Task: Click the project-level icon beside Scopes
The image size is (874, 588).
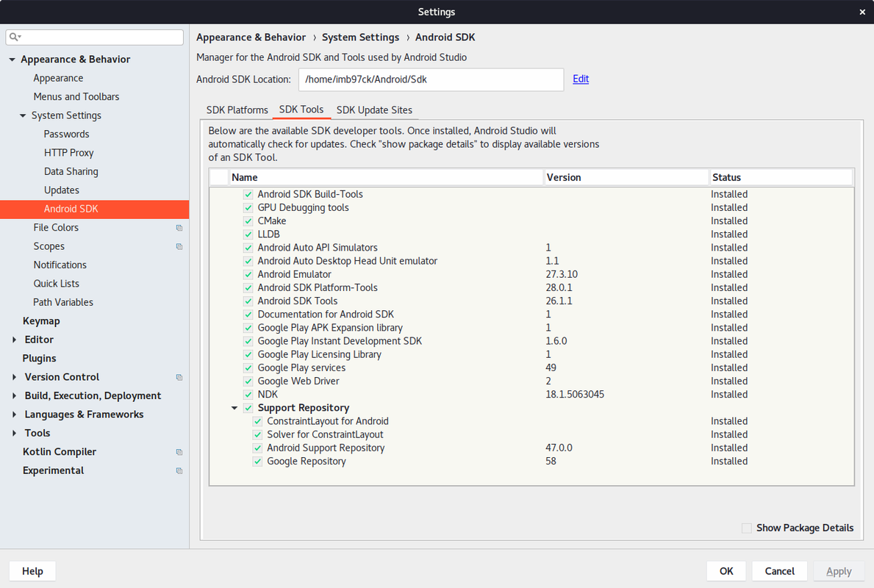Action: 179,246
